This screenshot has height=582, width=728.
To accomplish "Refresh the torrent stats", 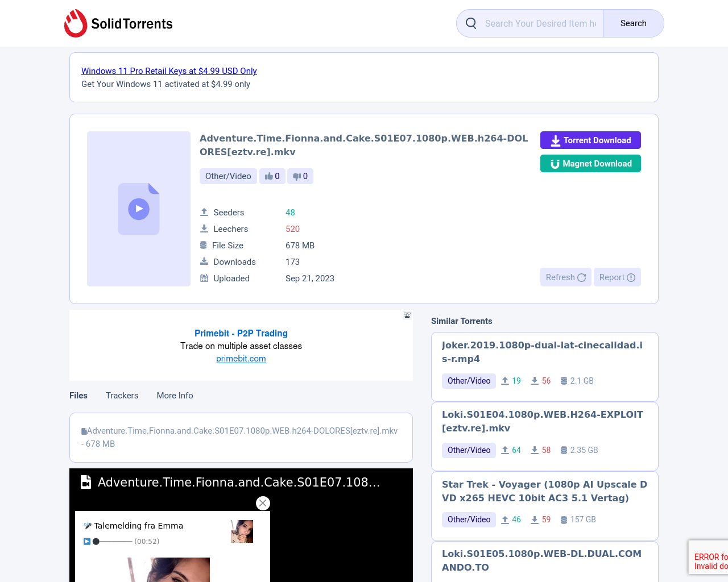I will (x=565, y=277).
